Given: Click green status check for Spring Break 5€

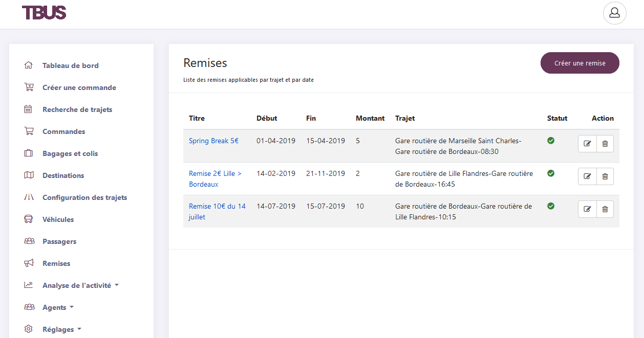Looking at the screenshot, I should pyautogui.click(x=551, y=141).
